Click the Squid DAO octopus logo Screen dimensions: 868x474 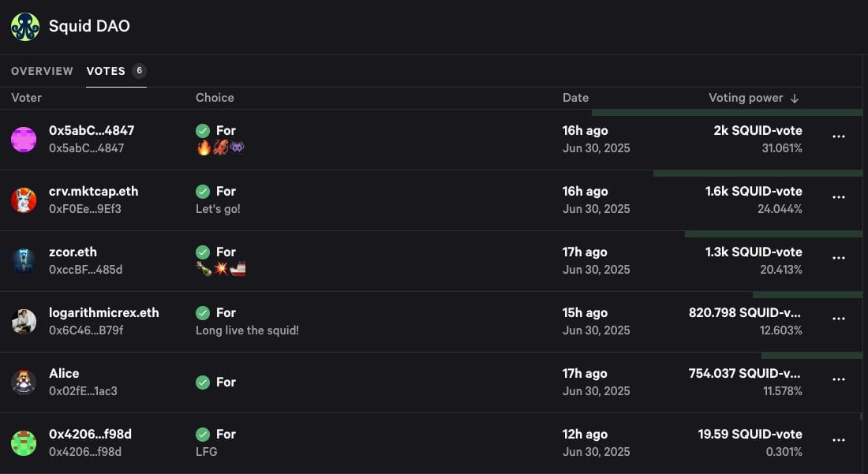tap(25, 27)
